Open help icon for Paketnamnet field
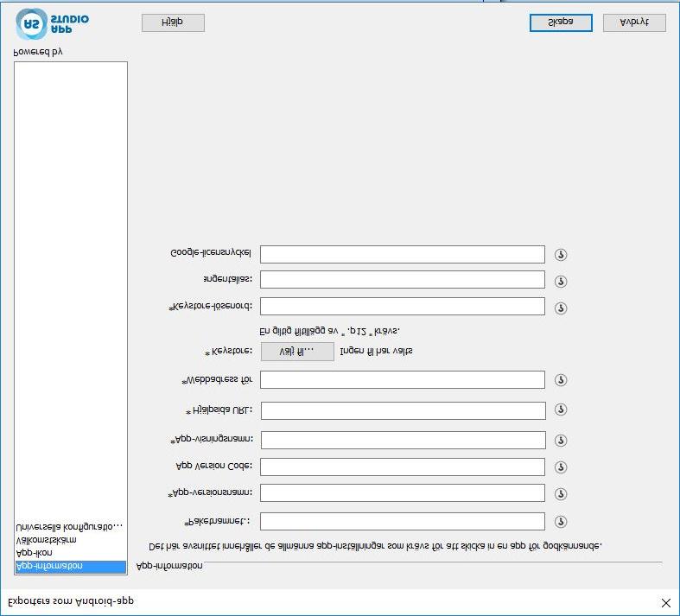 (561, 522)
